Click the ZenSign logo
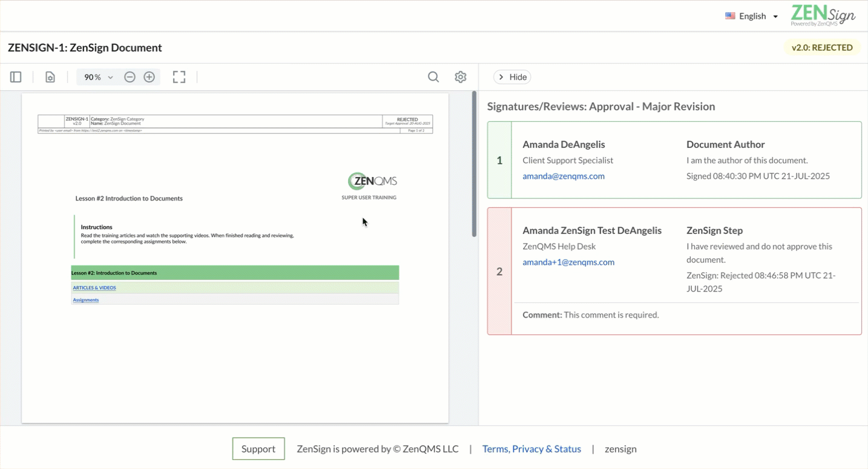The height and width of the screenshot is (469, 868). (823, 16)
